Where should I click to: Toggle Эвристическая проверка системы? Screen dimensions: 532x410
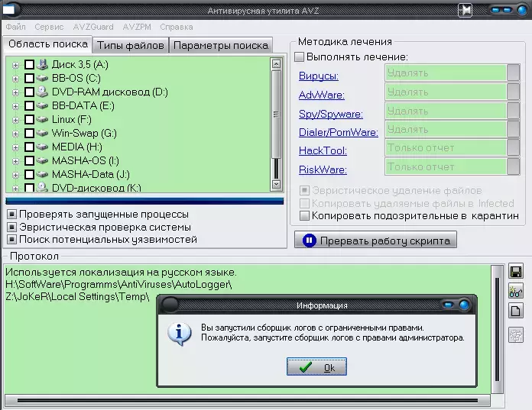click(11, 227)
